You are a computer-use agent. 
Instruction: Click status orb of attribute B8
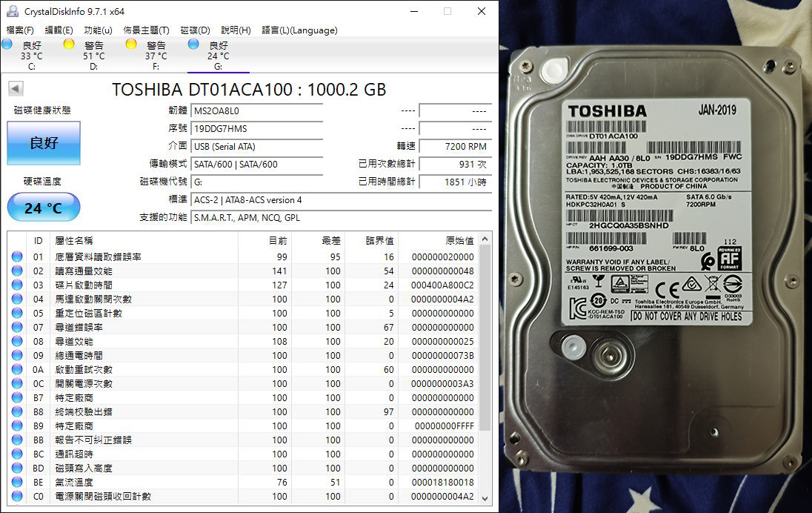pyautogui.click(x=17, y=411)
